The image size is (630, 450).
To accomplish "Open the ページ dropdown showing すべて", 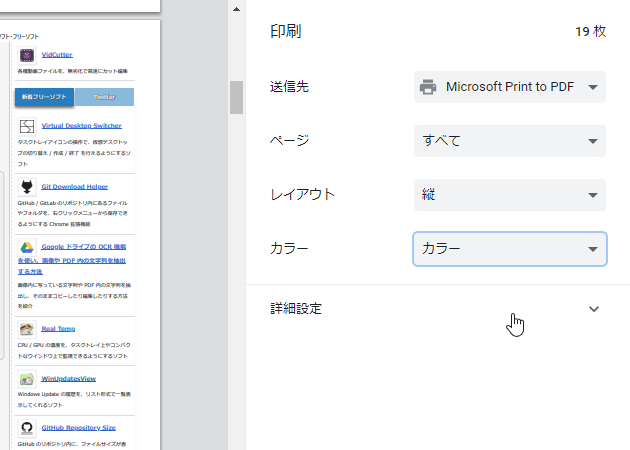I will (509, 141).
